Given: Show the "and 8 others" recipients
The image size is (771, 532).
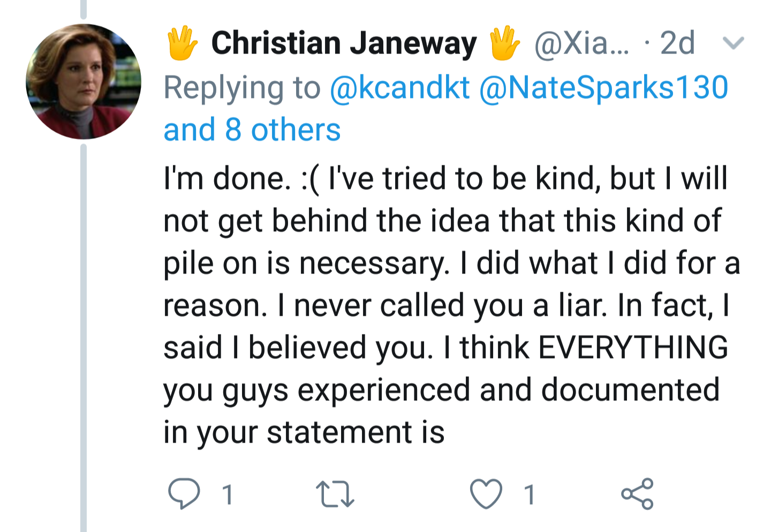Looking at the screenshot, I should tap(252, 130).
